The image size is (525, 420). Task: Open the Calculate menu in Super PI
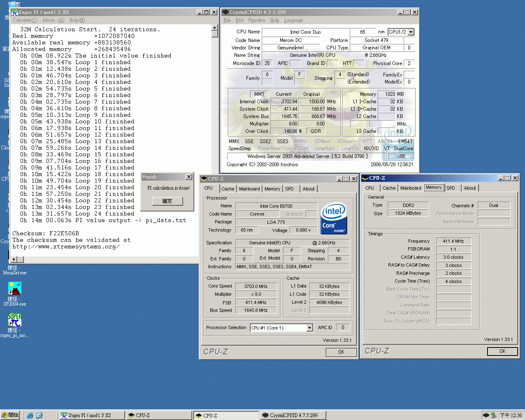coord(25,20)
